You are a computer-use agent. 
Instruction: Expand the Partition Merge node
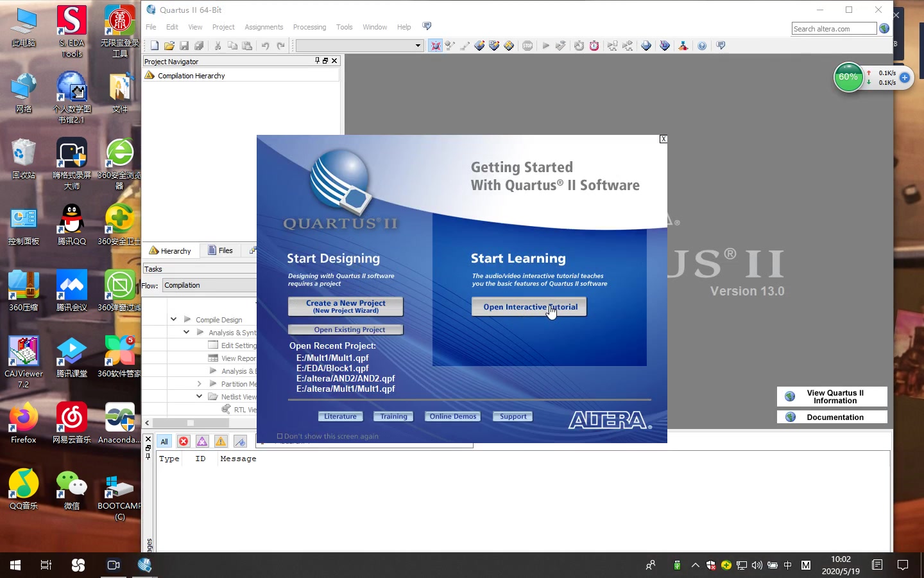tap(199, 383)
